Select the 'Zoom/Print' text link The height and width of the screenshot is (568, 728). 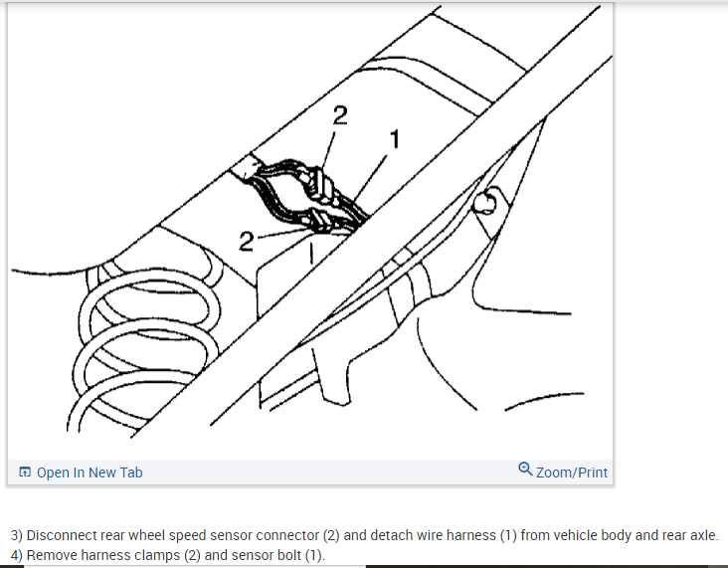pos(572,473)
